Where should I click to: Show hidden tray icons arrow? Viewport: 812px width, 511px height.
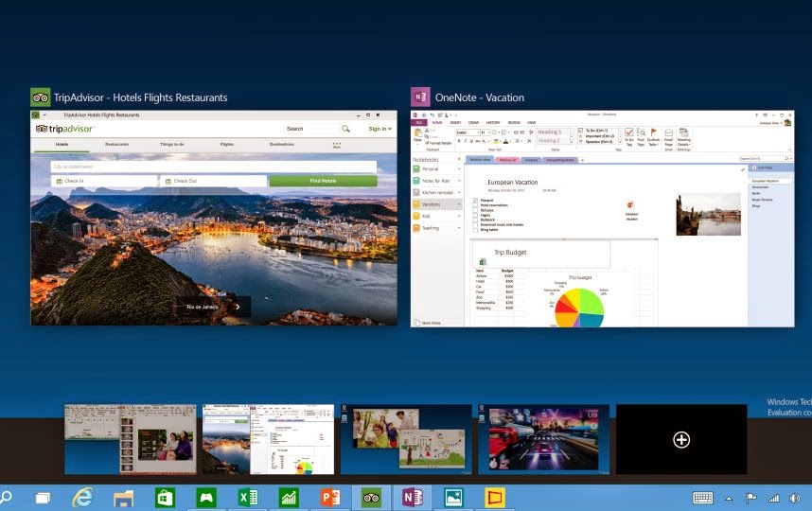pos(729,499)
